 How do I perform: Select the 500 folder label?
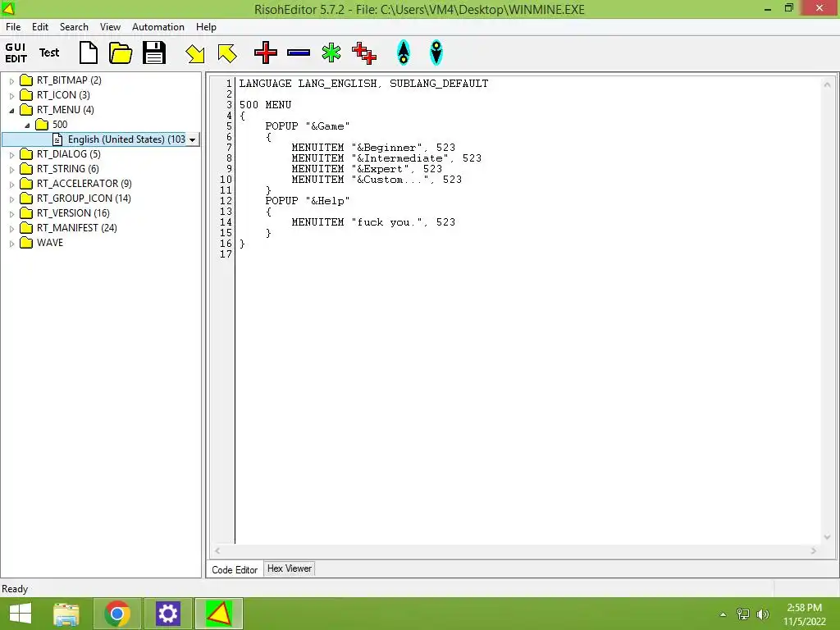tap(60, 125)
